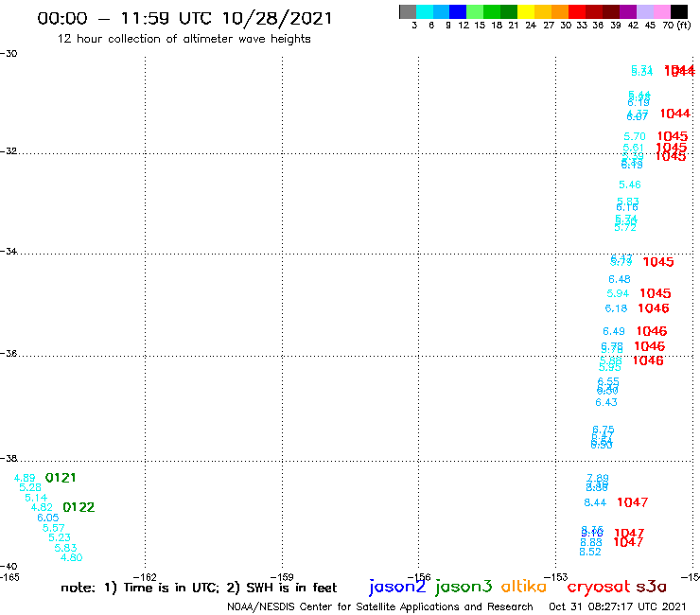Click the wave height value '8.44'
The width and height of the screenshot is (700, 615).
595,503
